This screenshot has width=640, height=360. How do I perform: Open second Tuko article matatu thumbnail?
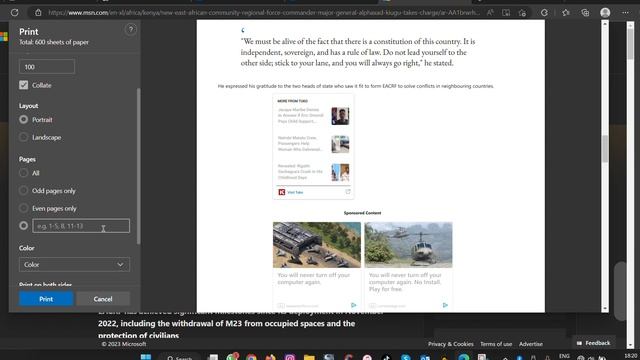coord(340,144)
